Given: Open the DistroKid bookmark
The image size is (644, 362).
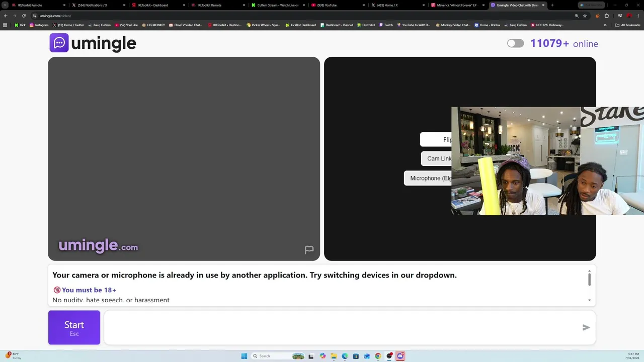Looking at the screenshot, I should pyautogui.click(x=366, y=25).
